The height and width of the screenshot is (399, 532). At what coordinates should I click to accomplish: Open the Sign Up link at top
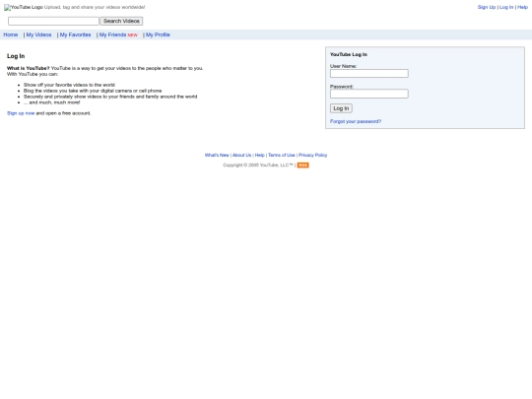[x=487, y=7]
